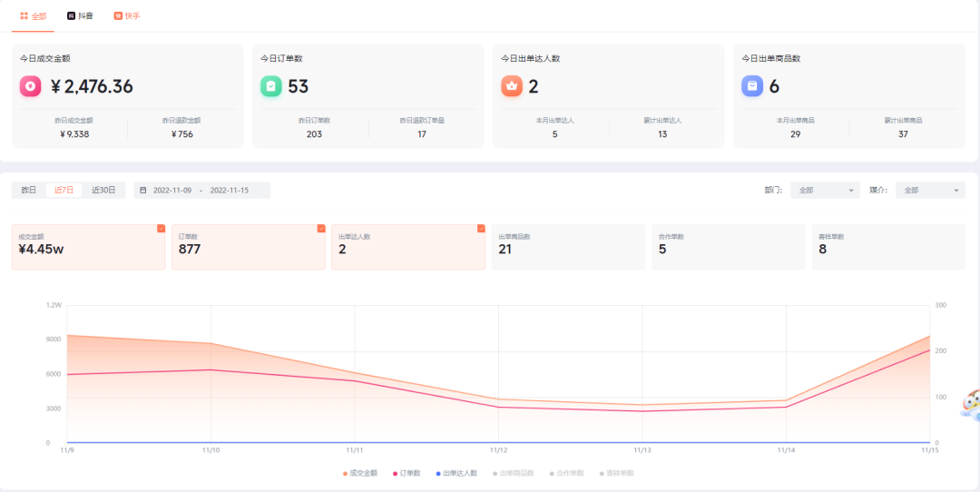Select the 昨日 time range
980x492 pixels.
click(x=29, y=191)
